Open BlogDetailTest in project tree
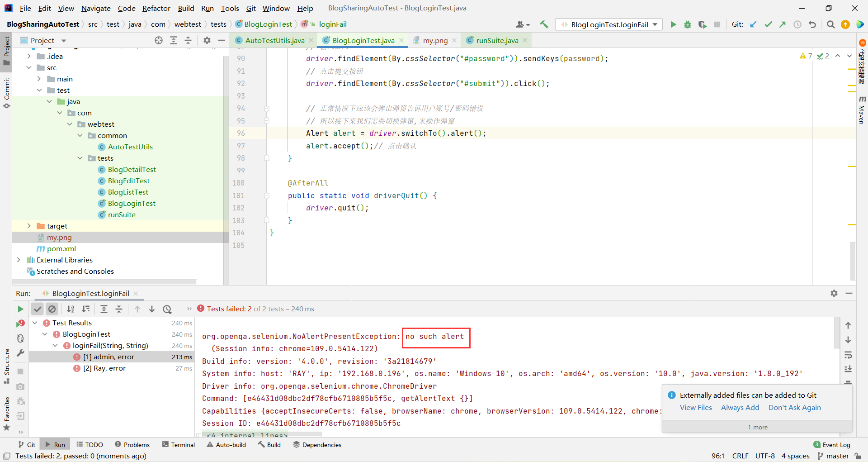This screenshot has height=462, width=868. (132, 169)
